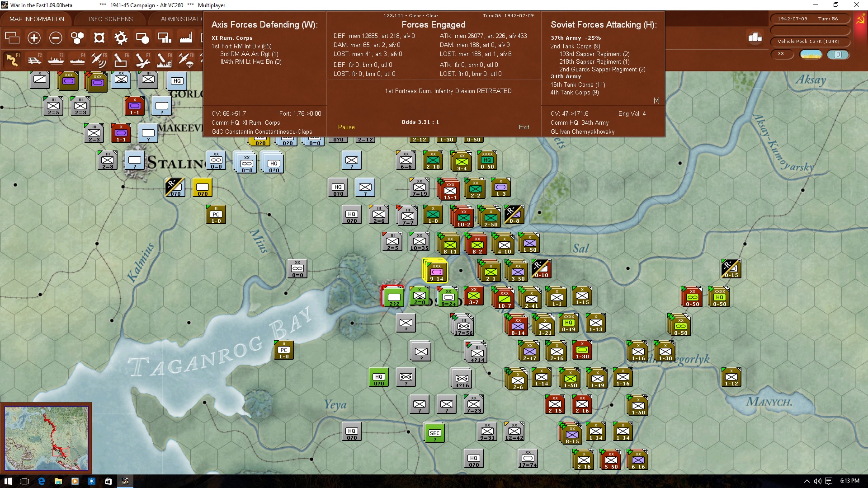Open the INFO SCREENS tab

click(x=111, y=19)
